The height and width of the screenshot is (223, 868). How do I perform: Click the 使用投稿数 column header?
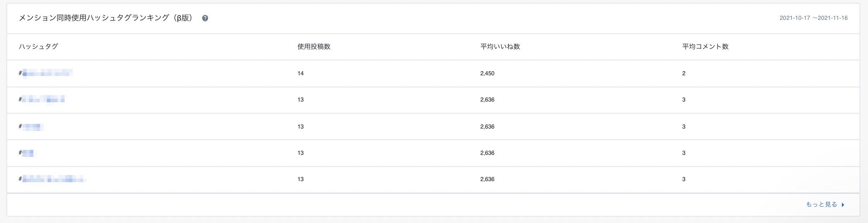(314, 47)
